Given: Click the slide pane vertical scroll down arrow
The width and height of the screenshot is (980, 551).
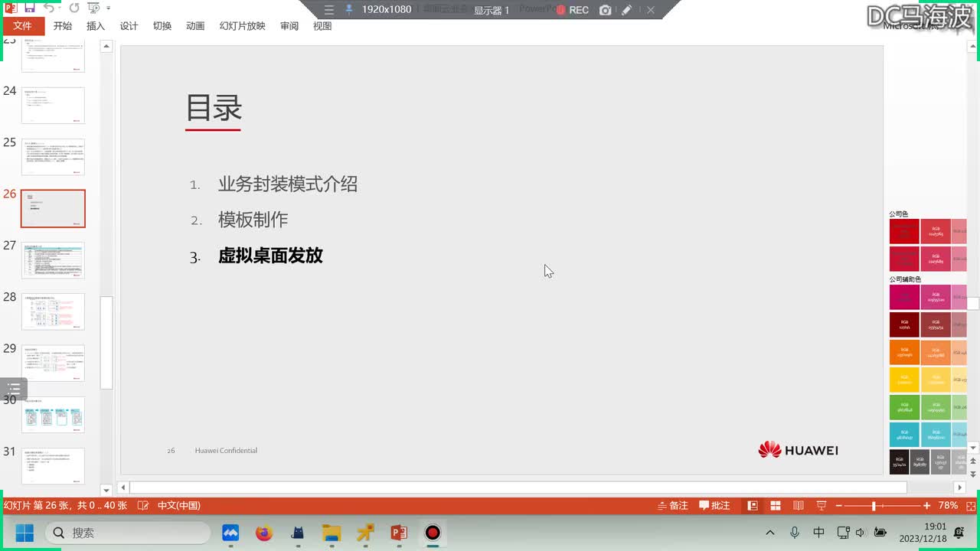Looking at the screenshot, I should pos(973,448).
